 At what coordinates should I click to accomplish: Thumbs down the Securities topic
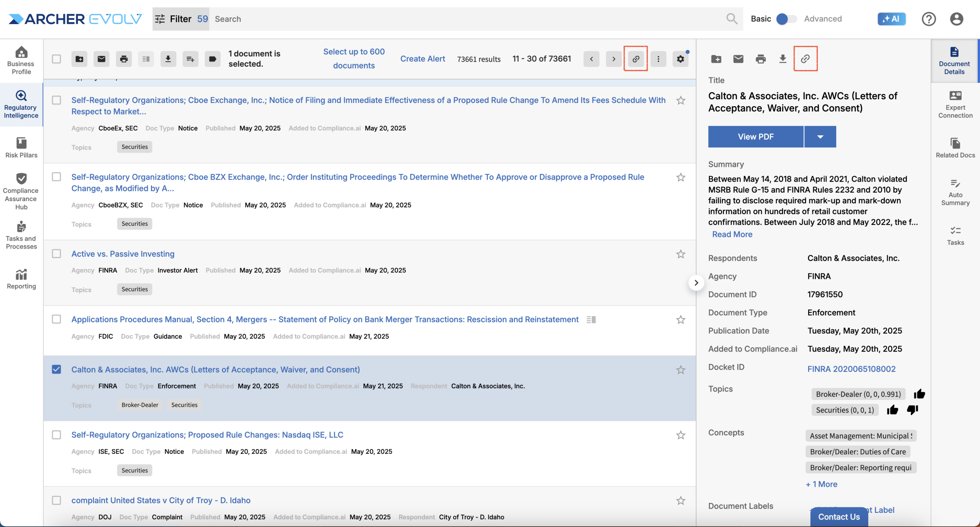(913, 410)
